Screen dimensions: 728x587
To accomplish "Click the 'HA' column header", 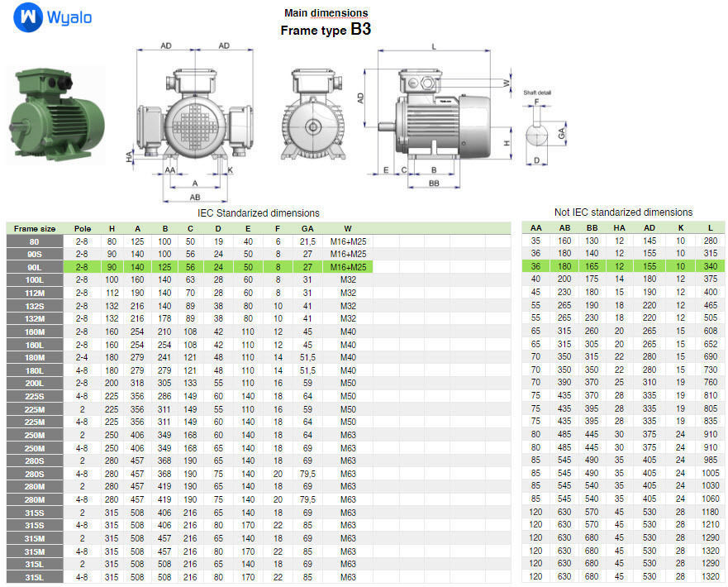I will pyautogui.click(x=619, y=227).
